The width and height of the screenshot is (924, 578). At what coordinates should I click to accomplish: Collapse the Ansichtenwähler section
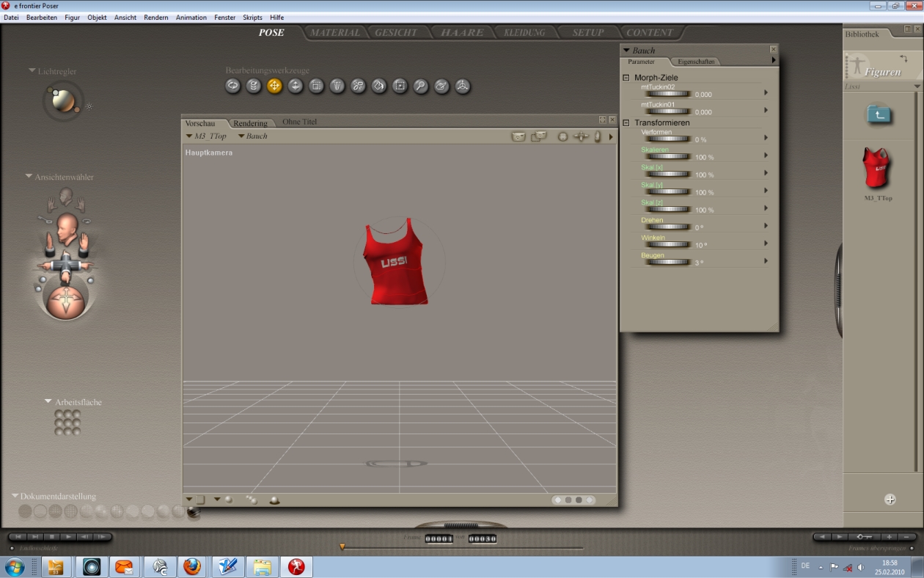coord(29,176)
